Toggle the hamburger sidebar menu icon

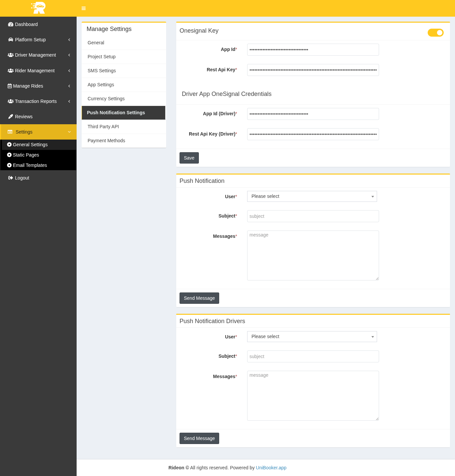84,8
